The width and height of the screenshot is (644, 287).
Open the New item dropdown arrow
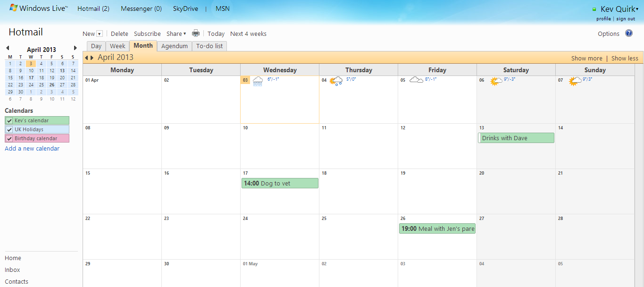(100, 33)
